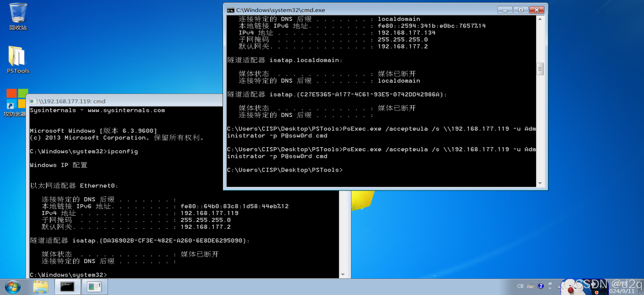This screenshot has height=295, width=644.
Task: Click the C:\Users\CISP\Desktop\PSTools> prompt line
Action: pos(285,170)
